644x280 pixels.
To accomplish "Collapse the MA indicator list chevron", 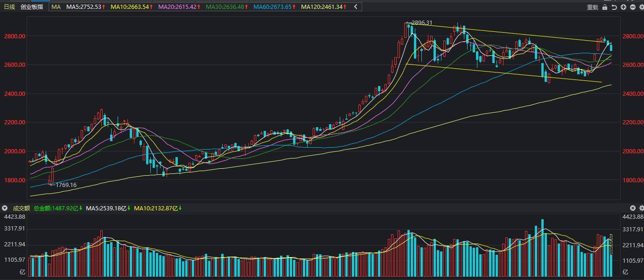I will point(356,7).
